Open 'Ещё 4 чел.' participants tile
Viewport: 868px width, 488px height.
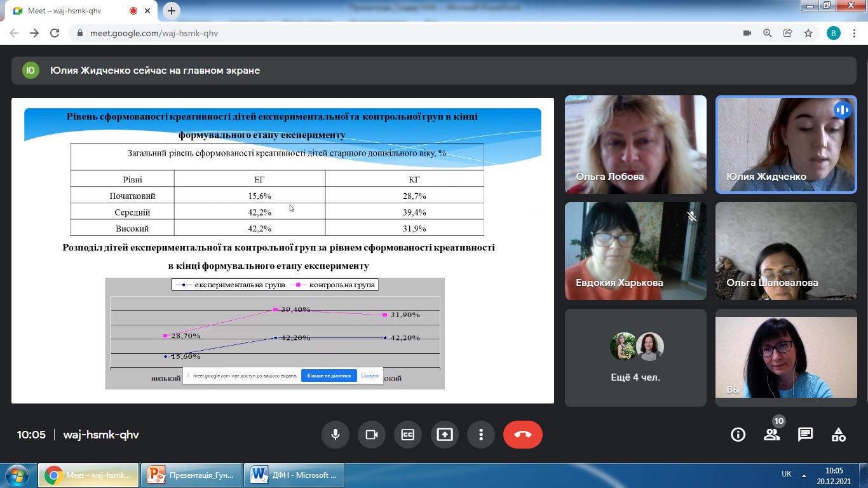coord(635,358)
